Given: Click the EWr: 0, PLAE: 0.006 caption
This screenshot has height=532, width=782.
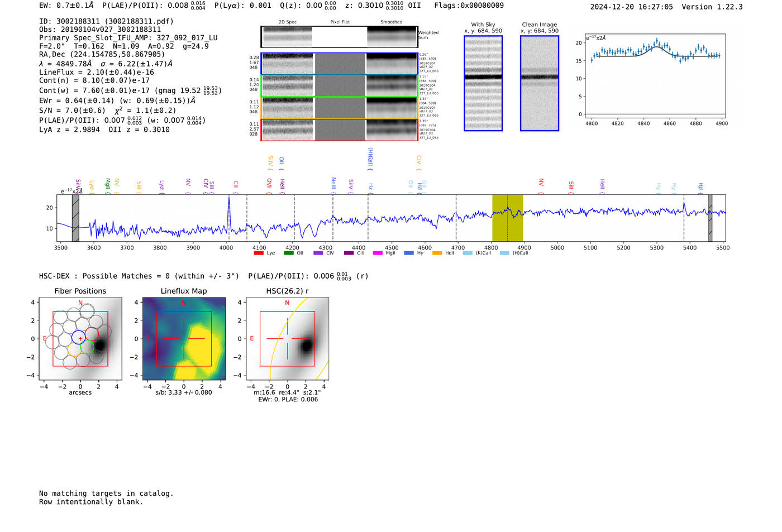Looking at the screenshot, I should point(288,399).
